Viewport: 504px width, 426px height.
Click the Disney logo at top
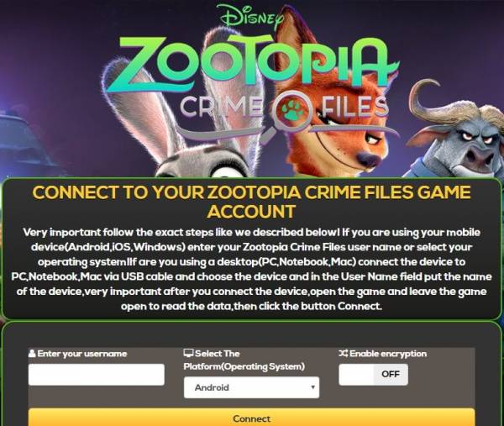249,17
